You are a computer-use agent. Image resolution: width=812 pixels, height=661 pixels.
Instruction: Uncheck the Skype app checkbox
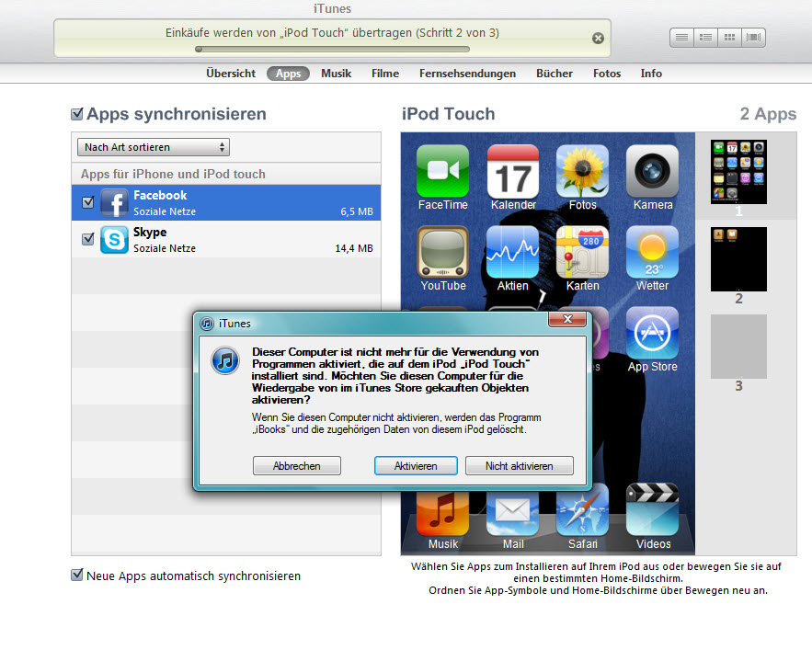coord(88,239)
